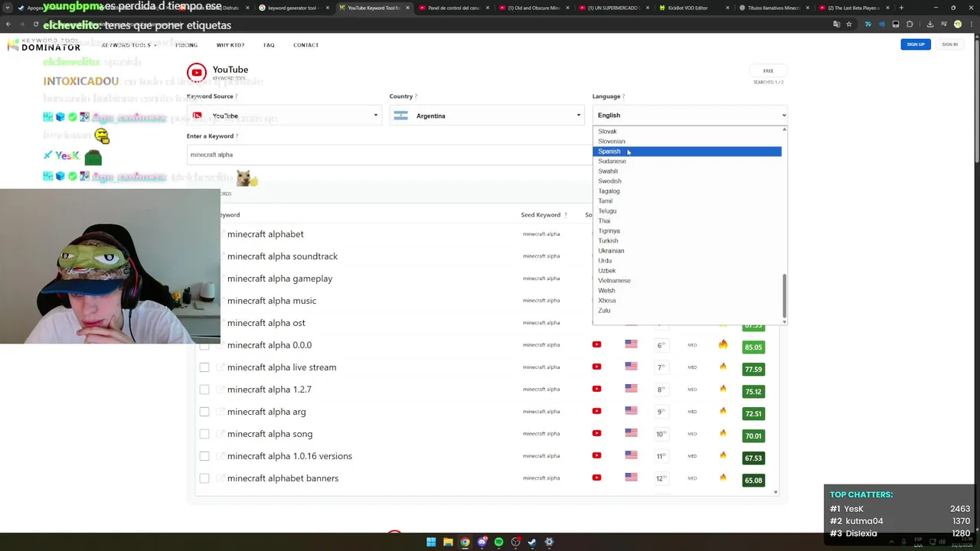Click keyword text minecraft alpha gameplay
The height and width of the screenshot is (551, 980).
click(x=279, y=279)
